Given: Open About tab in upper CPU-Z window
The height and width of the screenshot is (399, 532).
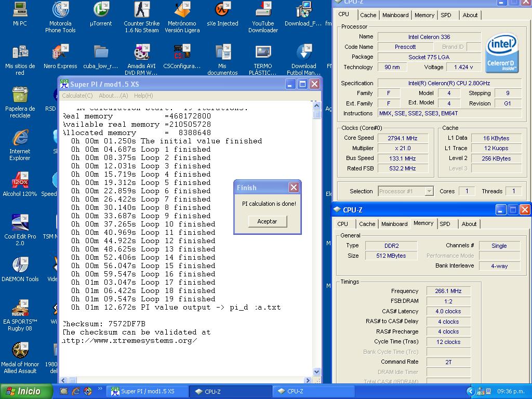Looking at the screenshot, I should [470, 15].
